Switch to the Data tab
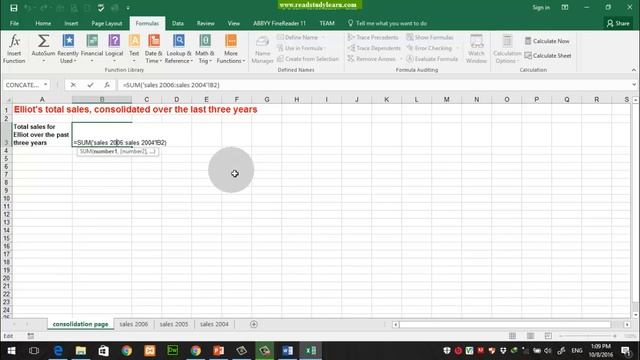 click(178, 23)
